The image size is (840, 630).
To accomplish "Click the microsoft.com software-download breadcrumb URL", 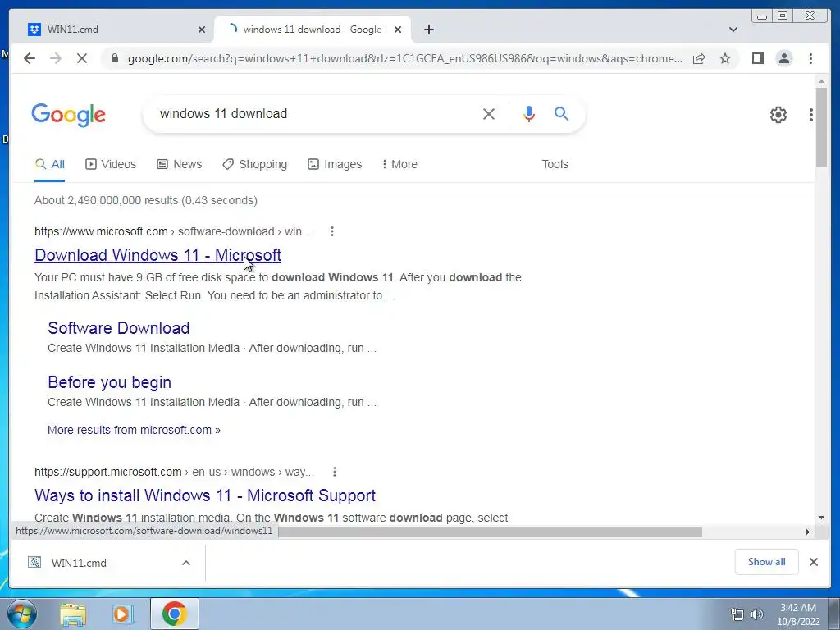I will point(172,231).
